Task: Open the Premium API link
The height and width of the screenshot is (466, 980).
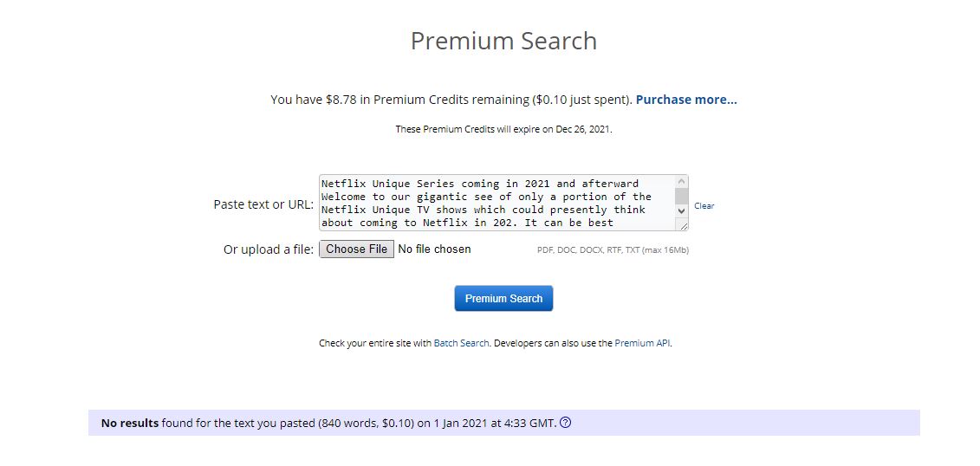Action: [642, 343]
